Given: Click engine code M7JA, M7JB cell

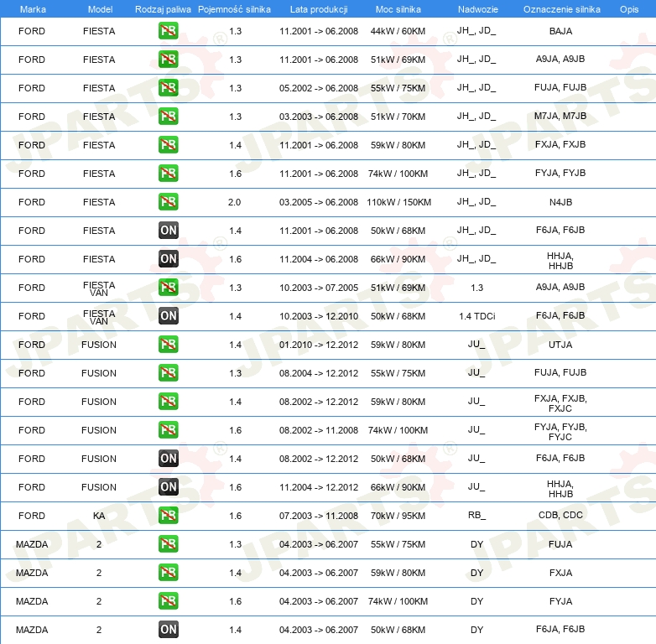Looking at the screenshot, I should tap(560, 116).
